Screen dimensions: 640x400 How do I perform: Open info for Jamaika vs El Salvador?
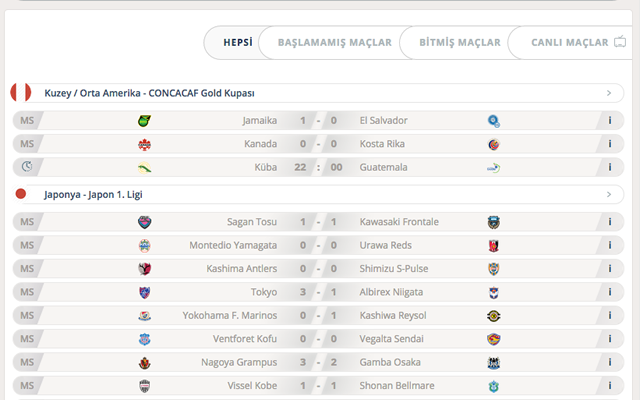[609, 121]
